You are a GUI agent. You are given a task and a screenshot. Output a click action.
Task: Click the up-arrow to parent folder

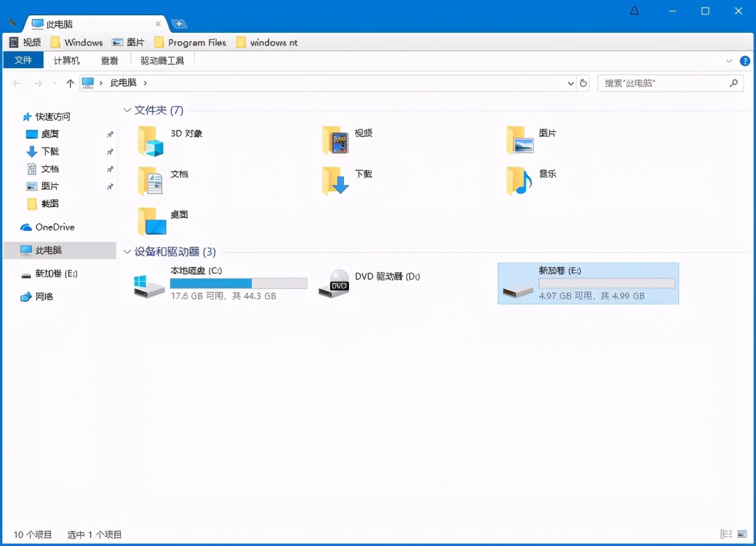click(70, 83)
